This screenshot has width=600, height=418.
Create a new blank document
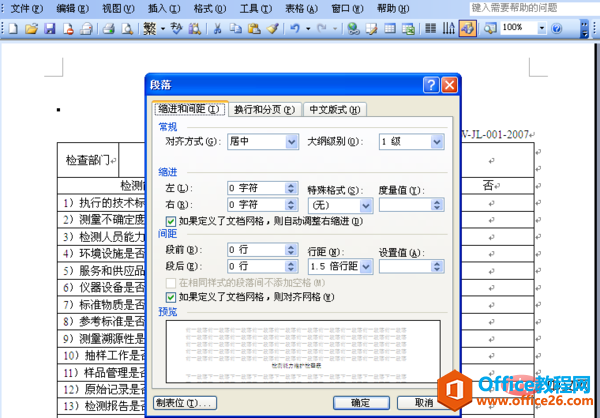click(x=13, y=29)
